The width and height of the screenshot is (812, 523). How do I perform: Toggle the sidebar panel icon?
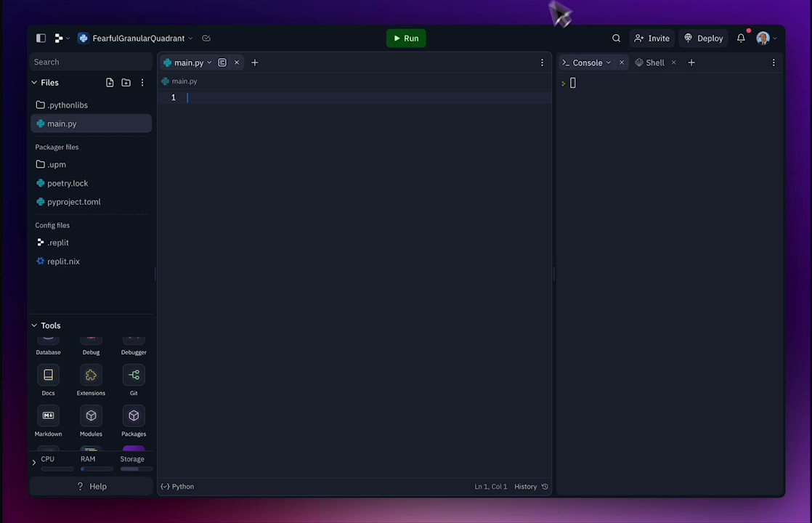(x=41, y=38)
